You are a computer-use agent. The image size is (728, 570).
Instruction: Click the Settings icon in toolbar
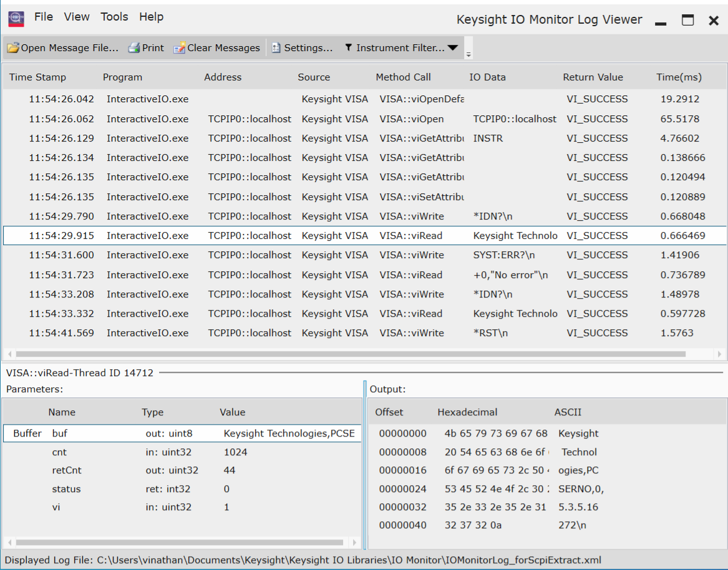(x=276, y=48)
